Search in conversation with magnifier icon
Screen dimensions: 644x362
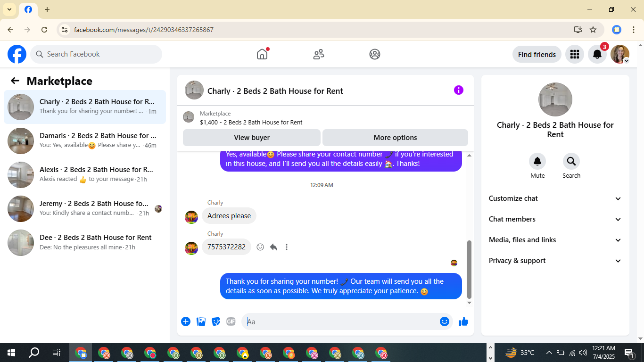[571, 162]
